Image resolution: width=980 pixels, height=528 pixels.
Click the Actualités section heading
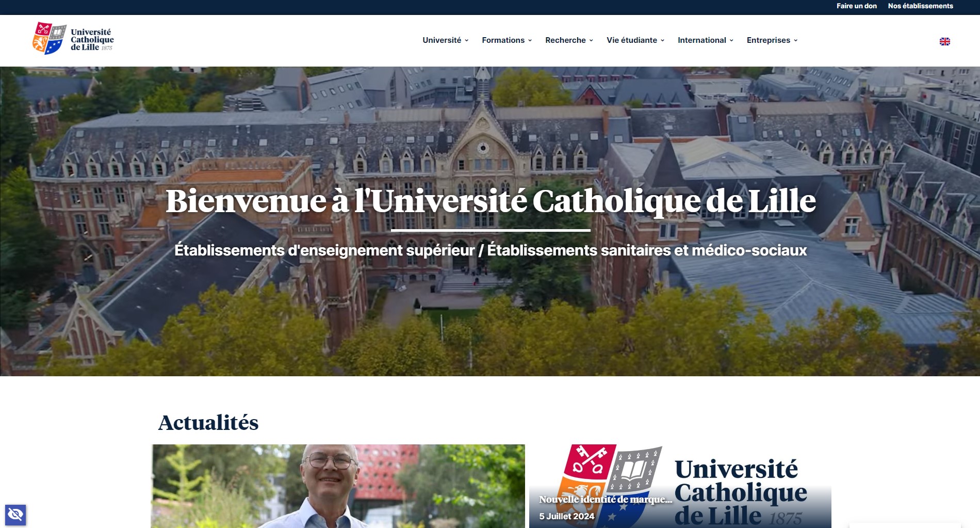207,423
